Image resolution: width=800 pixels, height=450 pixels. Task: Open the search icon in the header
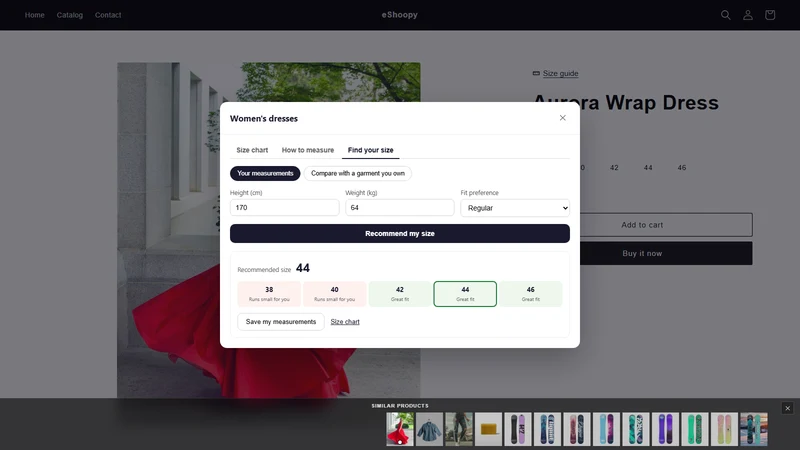[x=726, y=15]
